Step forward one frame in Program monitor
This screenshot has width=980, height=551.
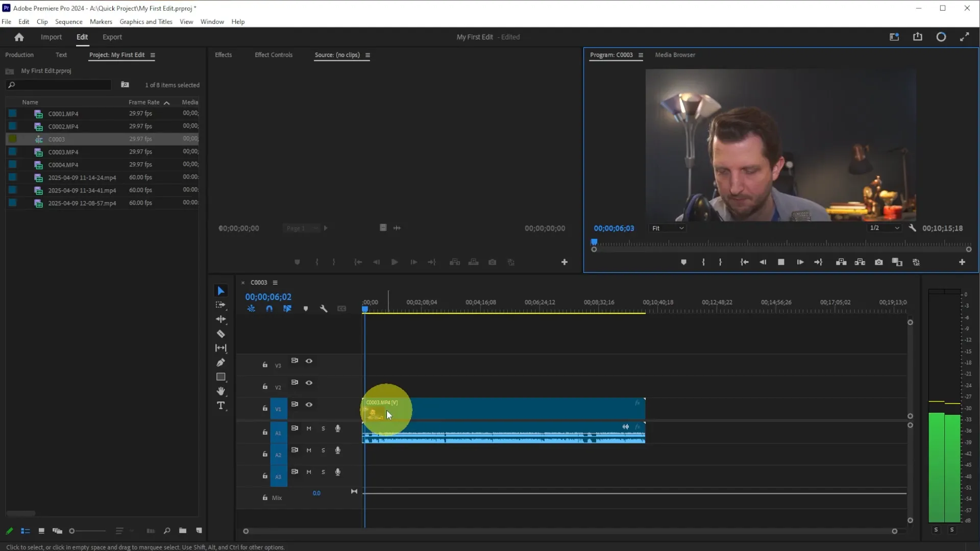[800, 262]
